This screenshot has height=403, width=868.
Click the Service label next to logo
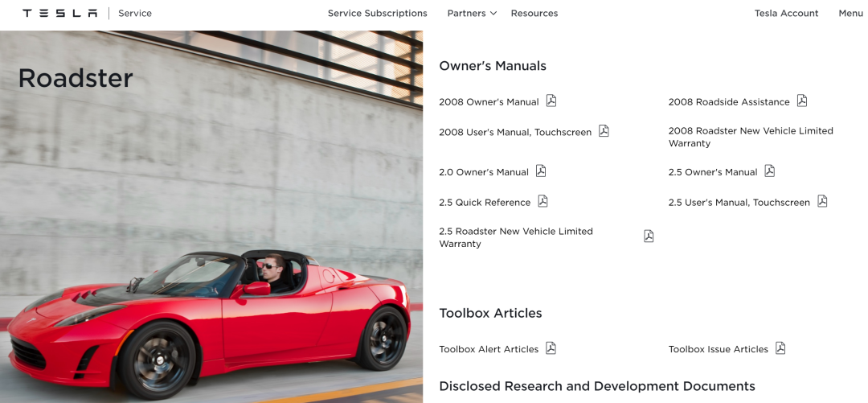pos(134,14)
